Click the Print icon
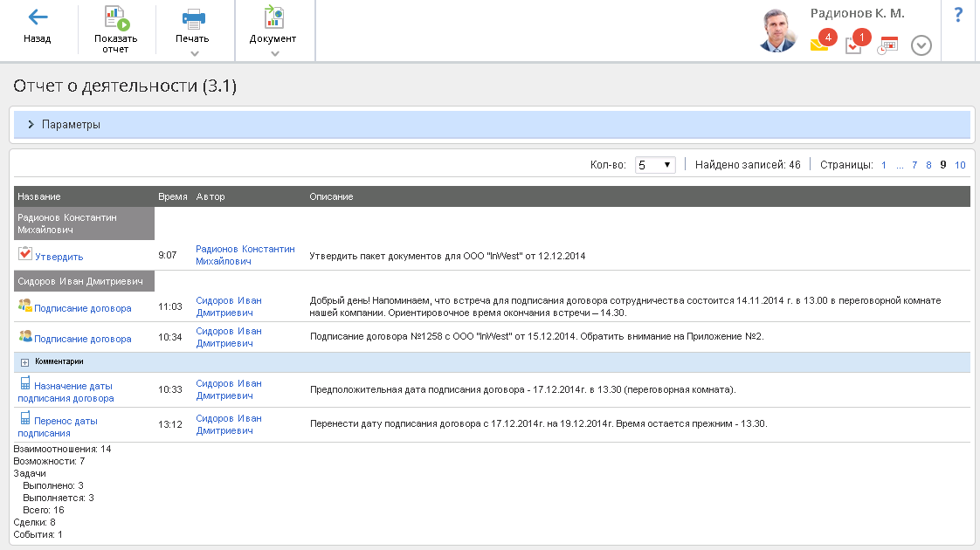The height and width of the screenshot is (550, 980). pyautogui.click(x=193, y=18)
